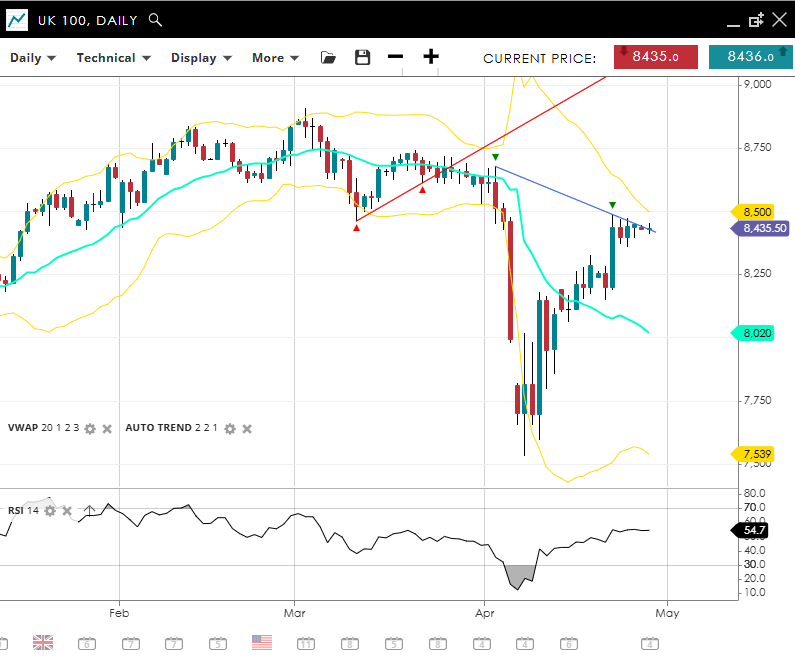795x656 pixels.
Task: Click the teal 8436.0 buy price button
Action: point(750,57)
